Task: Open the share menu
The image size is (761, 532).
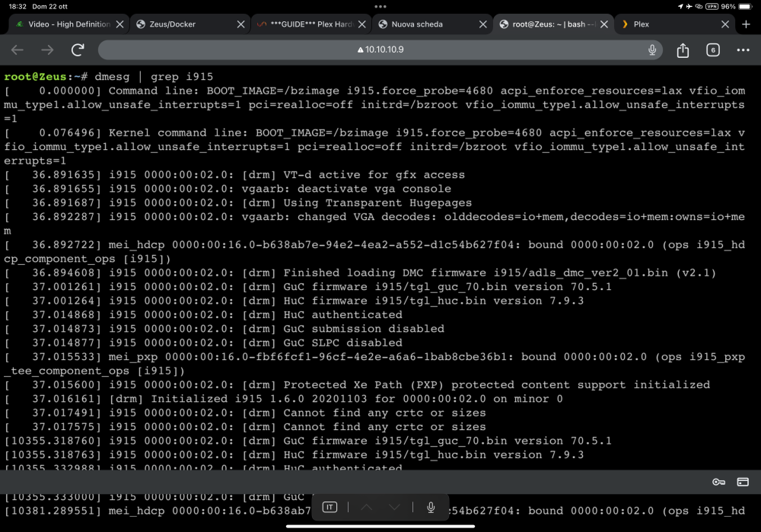Action: tap(683, 49)
